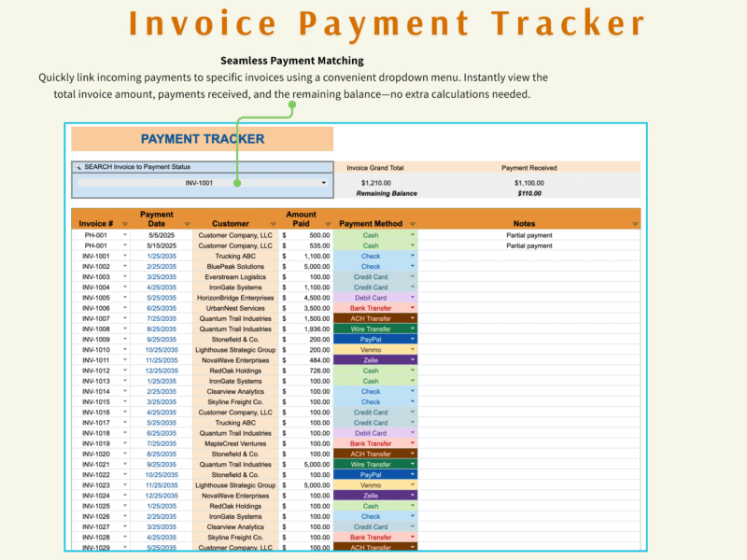Select customer cell BluePeak Solutions
Viewport: 747px width, 560px height.
[x=235, y=266]
